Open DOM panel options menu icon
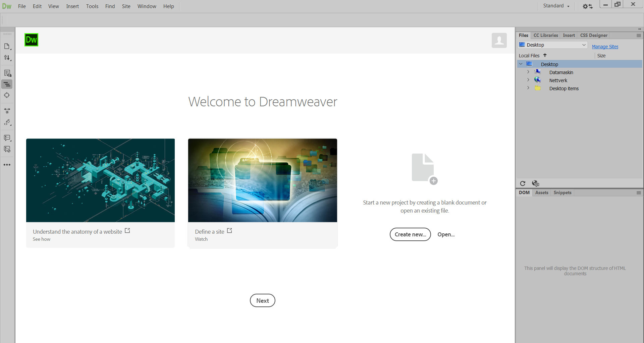 point(639,192)
